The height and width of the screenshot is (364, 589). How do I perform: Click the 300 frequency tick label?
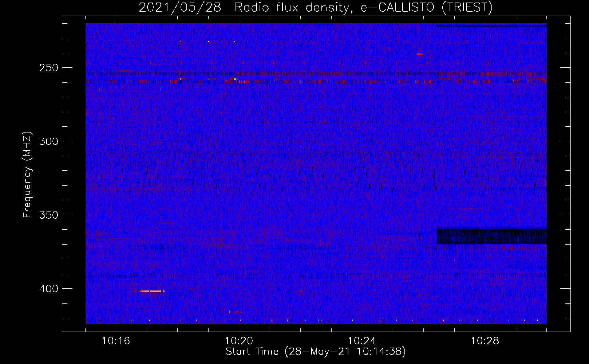pos(49,141)
